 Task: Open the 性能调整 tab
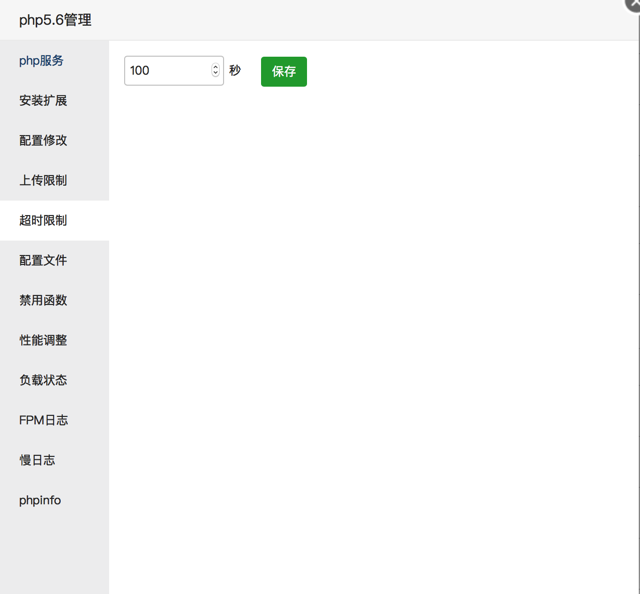pos(54,340)
